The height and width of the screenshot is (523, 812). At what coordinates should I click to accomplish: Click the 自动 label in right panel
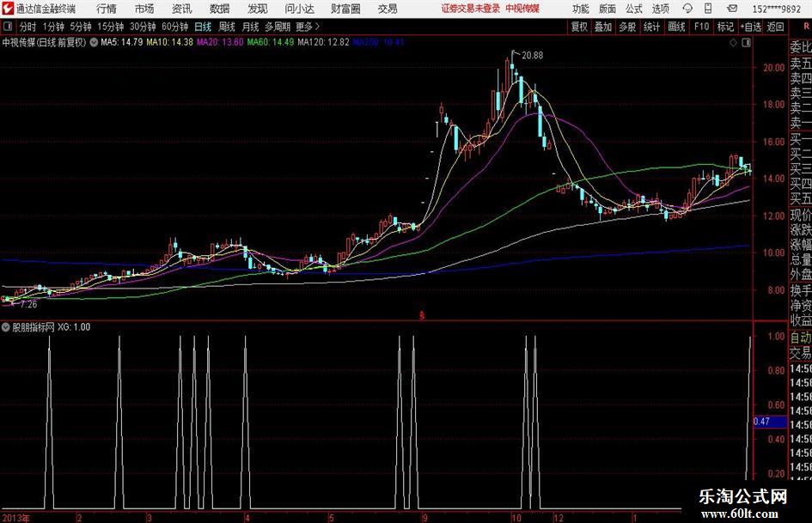point(801,338)
